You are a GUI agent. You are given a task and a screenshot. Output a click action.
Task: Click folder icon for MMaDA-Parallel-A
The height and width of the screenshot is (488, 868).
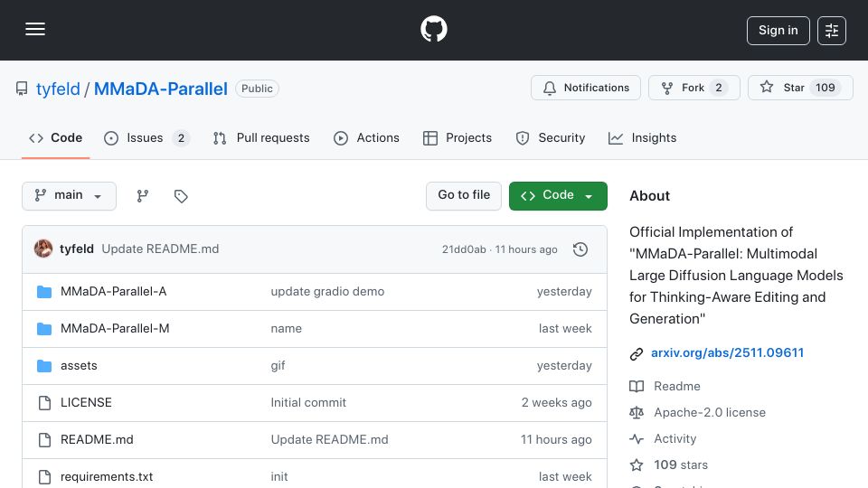click(44, 292)
